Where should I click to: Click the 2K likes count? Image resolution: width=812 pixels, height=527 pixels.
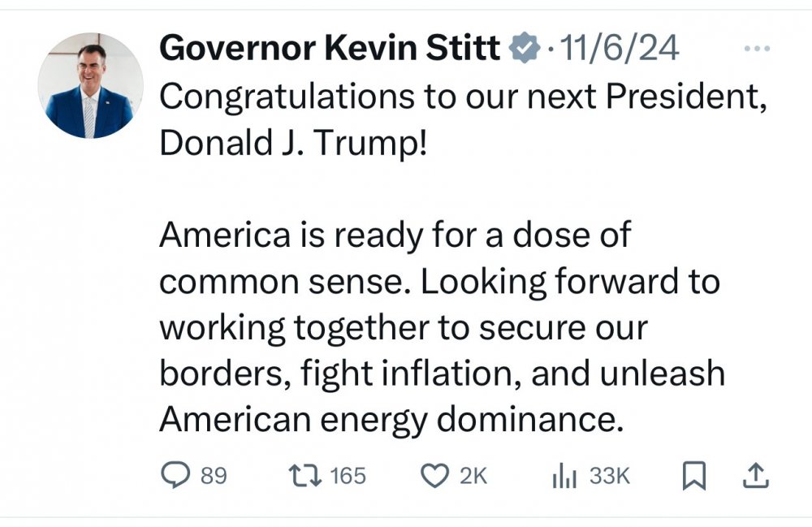point(473,476)
